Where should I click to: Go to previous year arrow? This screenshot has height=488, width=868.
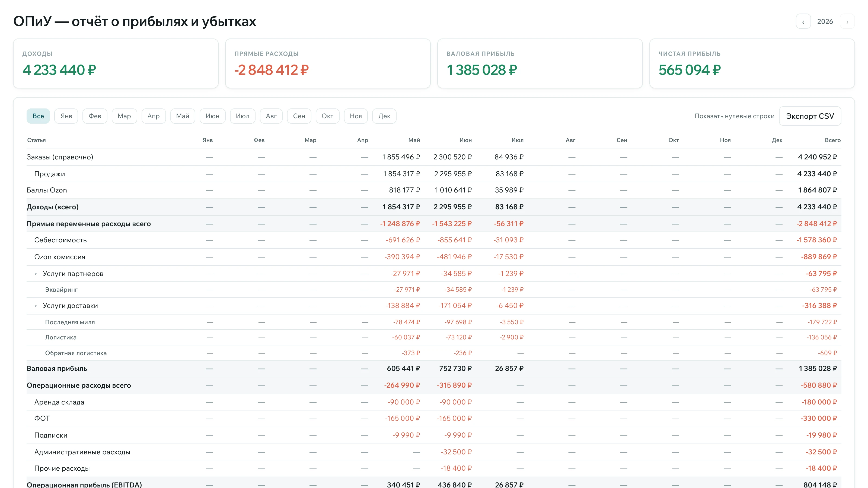(x=803, y=22)
